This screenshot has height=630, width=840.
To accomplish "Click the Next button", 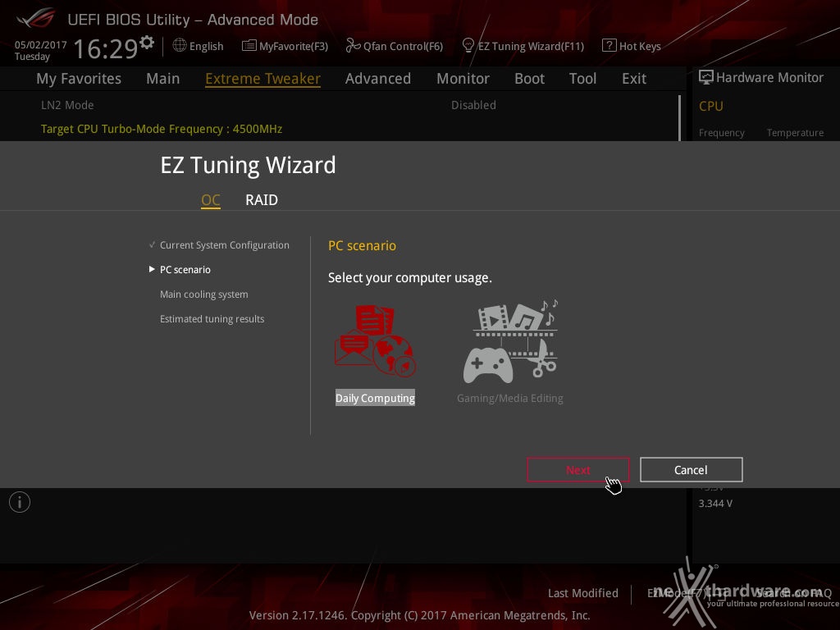I will (578, 470).
